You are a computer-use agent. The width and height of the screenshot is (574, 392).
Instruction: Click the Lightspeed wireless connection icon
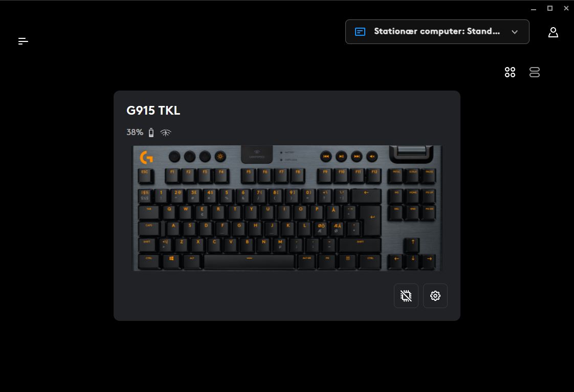coord(165,133)
